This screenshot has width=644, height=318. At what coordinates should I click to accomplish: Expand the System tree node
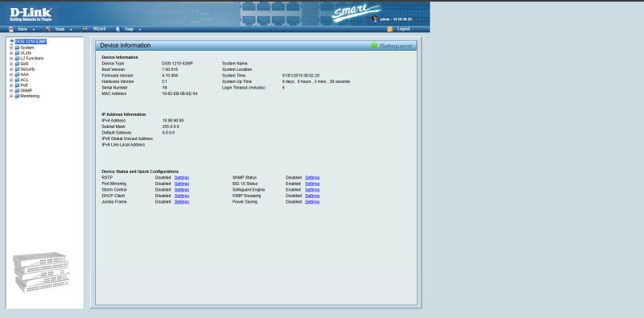pos(11,47)
